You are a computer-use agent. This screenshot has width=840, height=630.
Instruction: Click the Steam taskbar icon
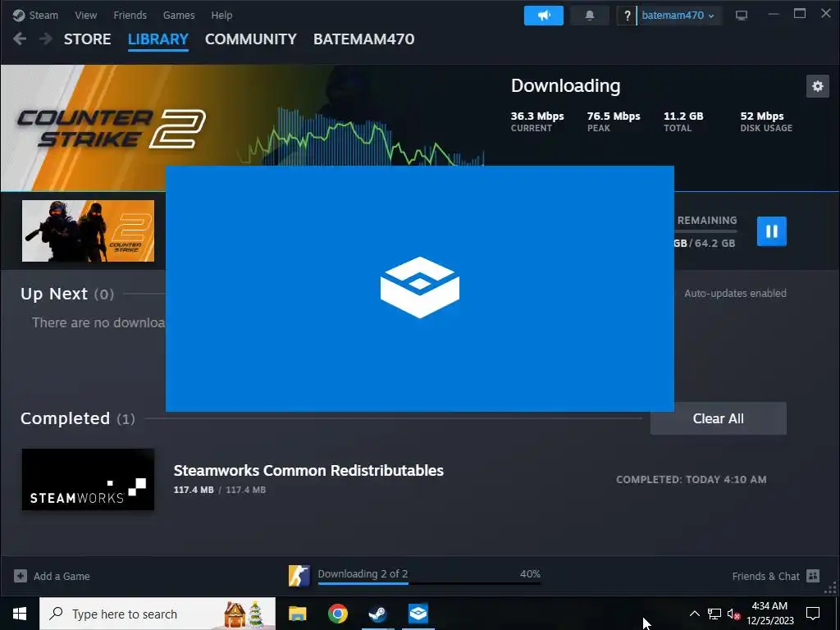pyautogui.click(x=377, y=614)
